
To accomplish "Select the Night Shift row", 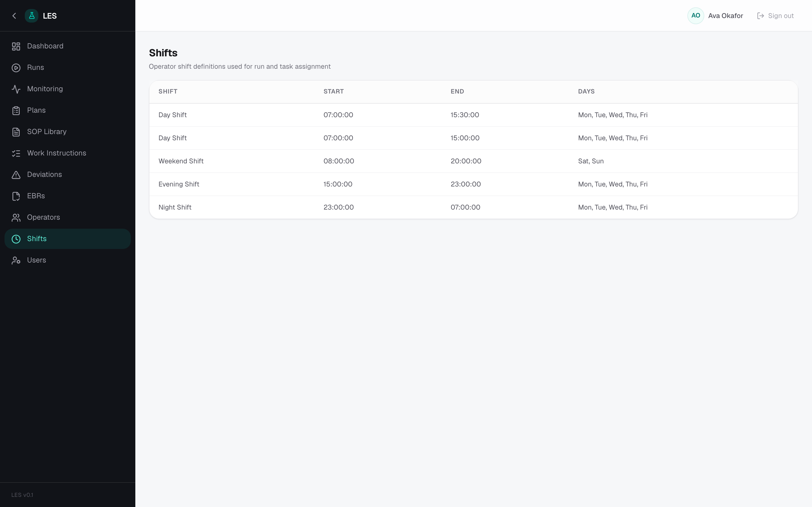I will [473, 207].
